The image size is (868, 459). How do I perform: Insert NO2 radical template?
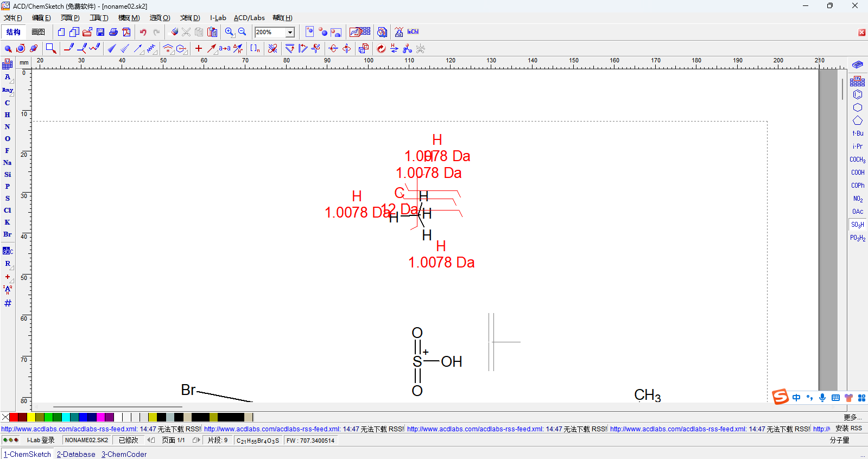click(x=858, y=199)
